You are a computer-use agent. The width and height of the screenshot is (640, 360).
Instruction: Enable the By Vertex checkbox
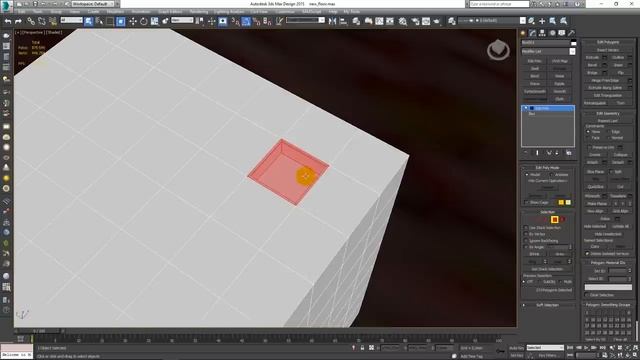(526, 234)
